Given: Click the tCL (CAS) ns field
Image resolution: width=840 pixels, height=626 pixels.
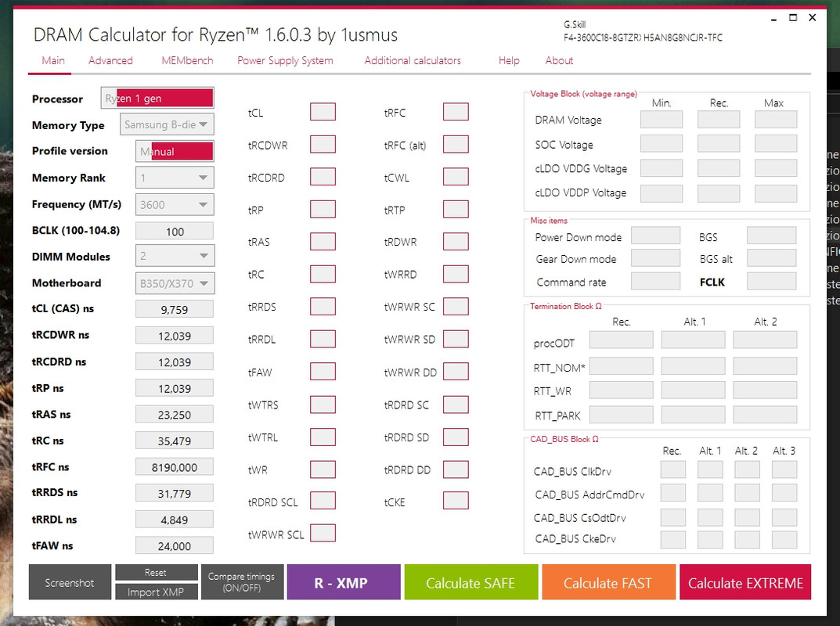Looking at the screenshot, I should [x=175, y=309].
